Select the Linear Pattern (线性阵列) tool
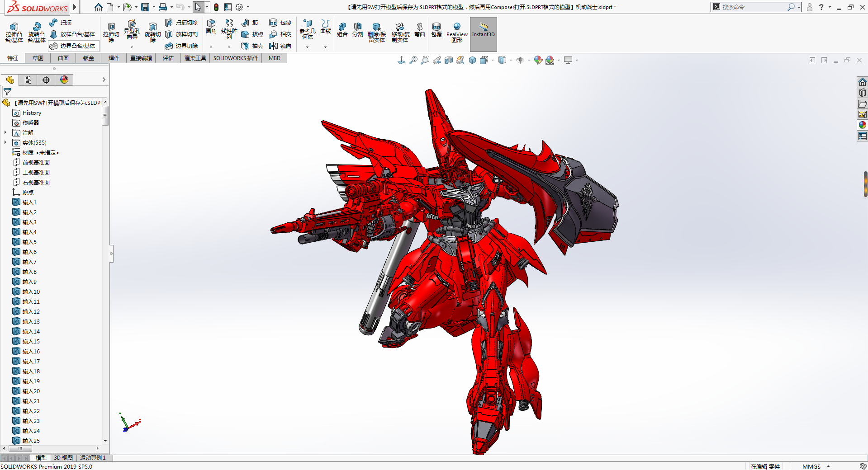The height and width of the screenshot is (470, 868). click(x=229, y=29)
